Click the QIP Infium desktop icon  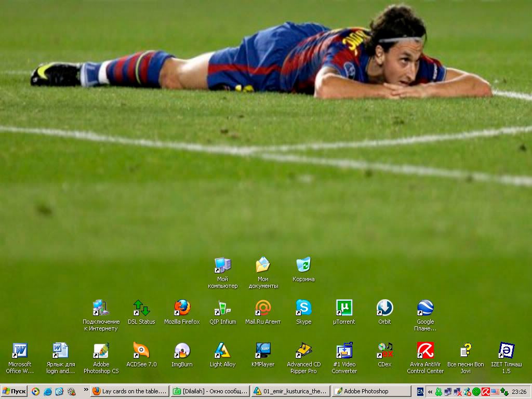click(x=222, y=308)
